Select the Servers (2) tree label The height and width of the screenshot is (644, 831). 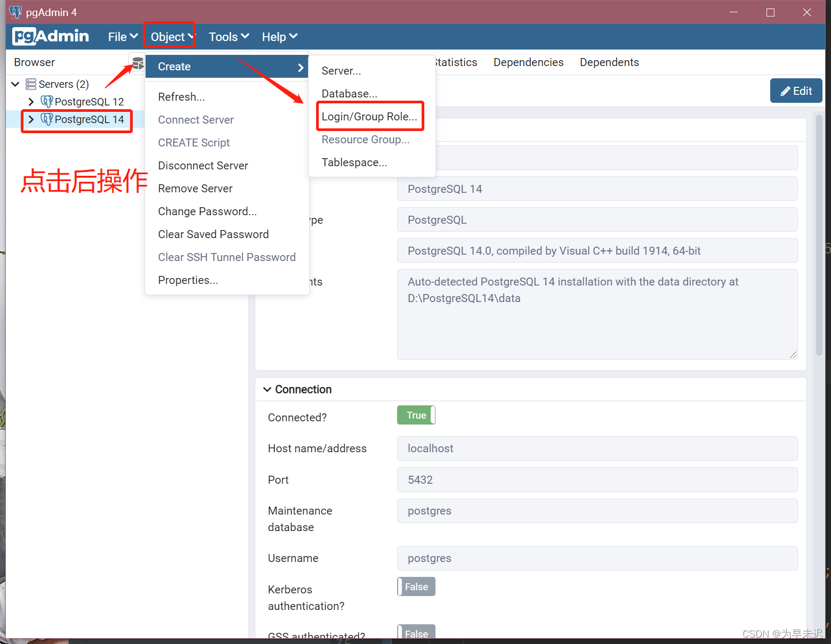[63, 84]
